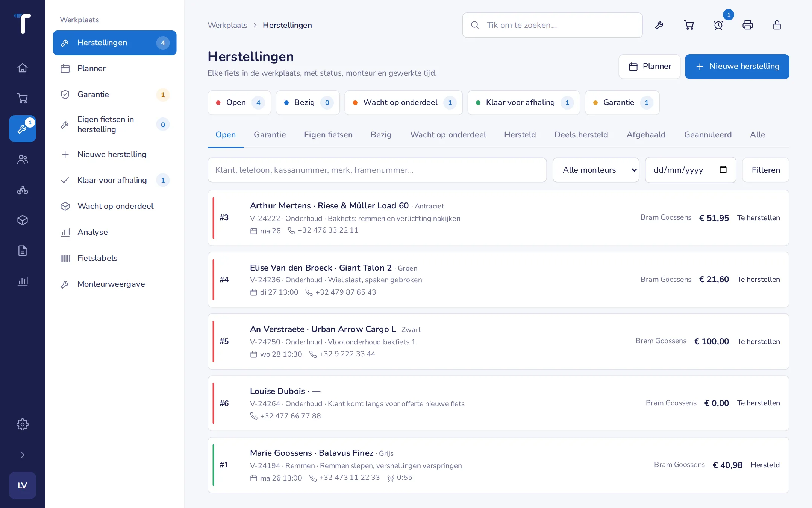Open Planner in the sidebar menu
This screenshot has height=508, width=812.
115,68
